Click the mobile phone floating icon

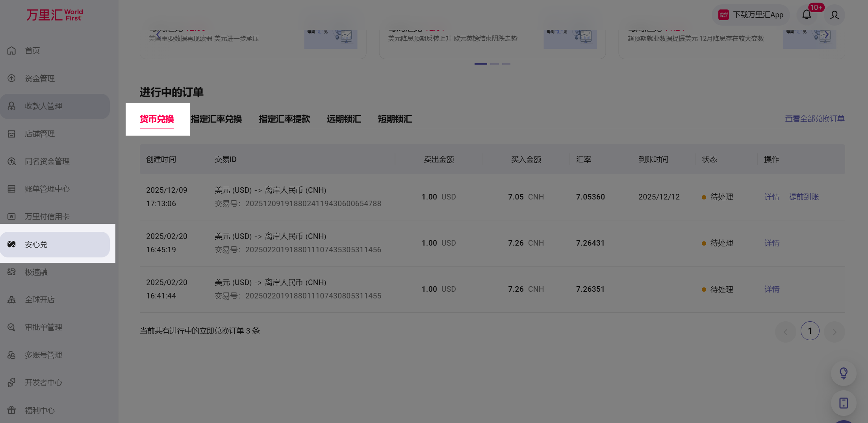pos(844,403)
